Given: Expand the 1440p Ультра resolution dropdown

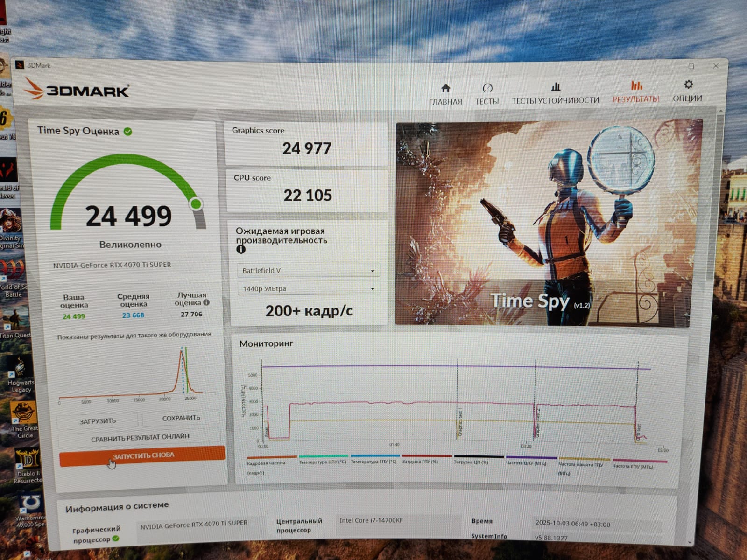Looking at the screenshot, I should [x=309, y=288].
